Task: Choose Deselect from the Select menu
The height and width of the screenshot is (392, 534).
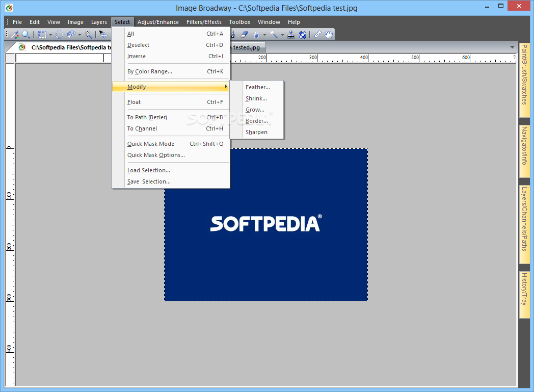Action: click(x=171, y=45)
